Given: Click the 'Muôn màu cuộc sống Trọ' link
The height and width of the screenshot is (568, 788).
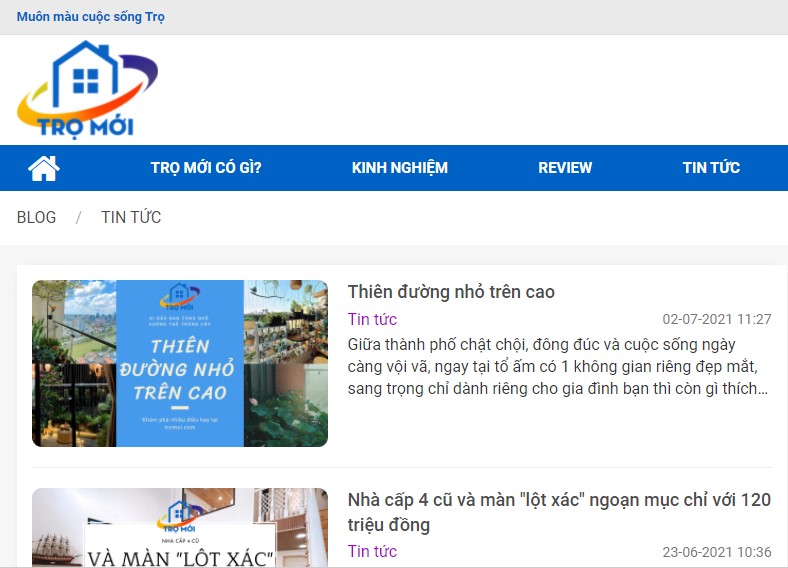Looking at the screenshot, I should point(90,17).
